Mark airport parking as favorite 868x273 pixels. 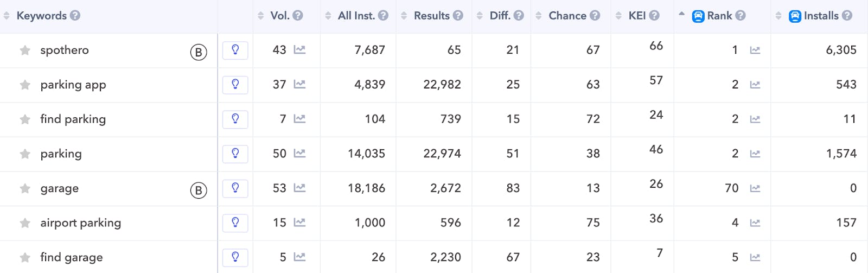[25, 223]
